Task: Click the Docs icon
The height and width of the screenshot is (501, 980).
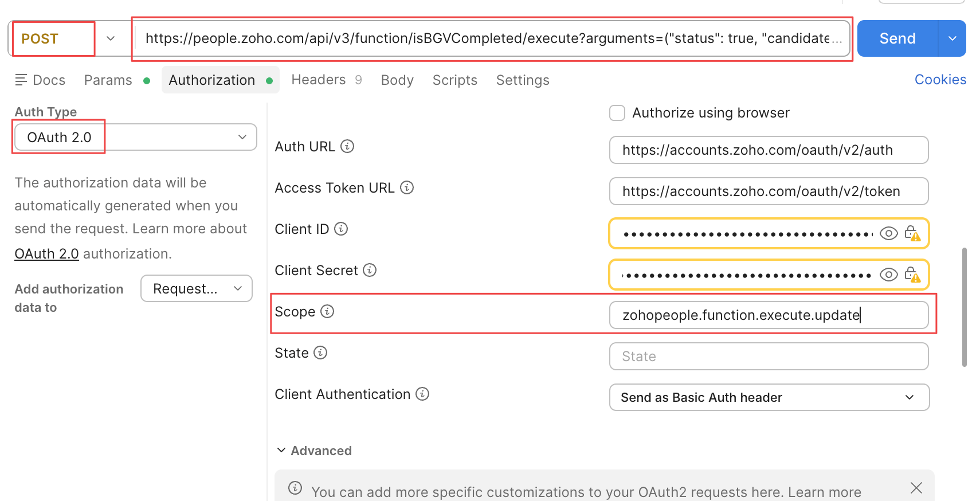Action: tap(21, 80)
